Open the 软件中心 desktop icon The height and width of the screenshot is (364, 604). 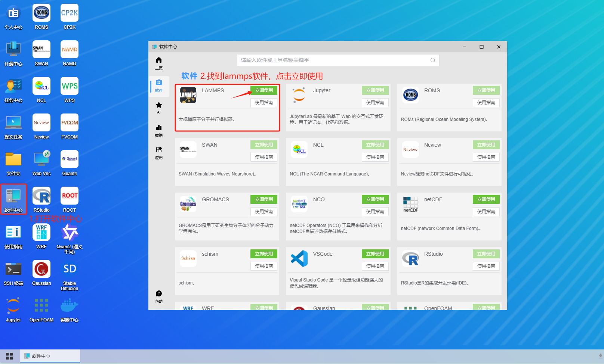13,200
